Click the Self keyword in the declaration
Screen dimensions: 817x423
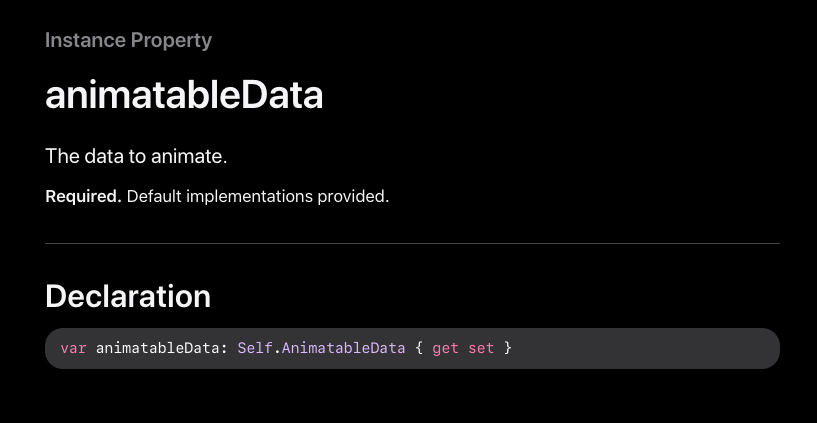tap(255, 348)
